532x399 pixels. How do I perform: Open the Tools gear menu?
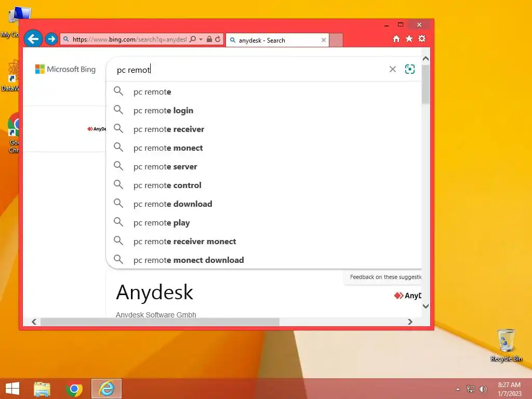pyautogui.click(x=422, y=38)
